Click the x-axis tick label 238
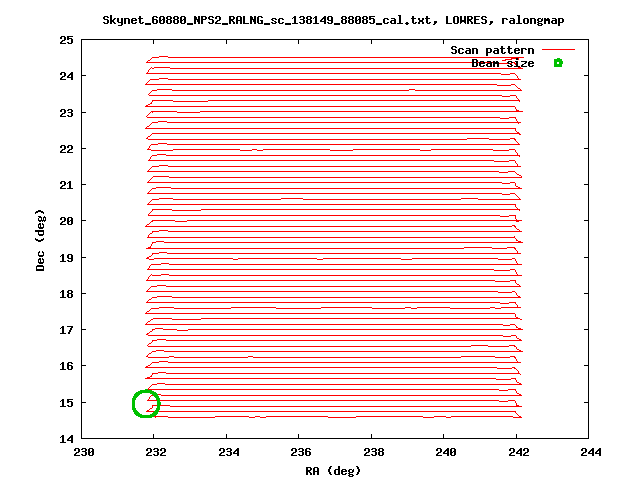 pos(374,452)
